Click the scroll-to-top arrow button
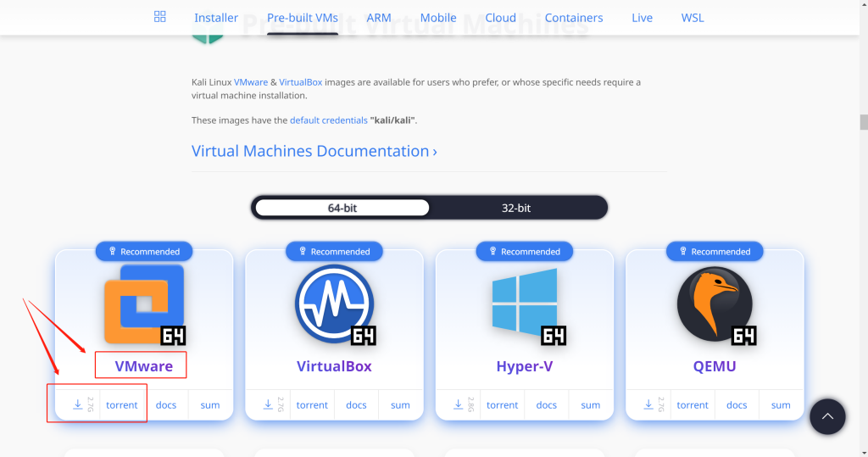This screenshot has height=457, width=868. [827, 416]
